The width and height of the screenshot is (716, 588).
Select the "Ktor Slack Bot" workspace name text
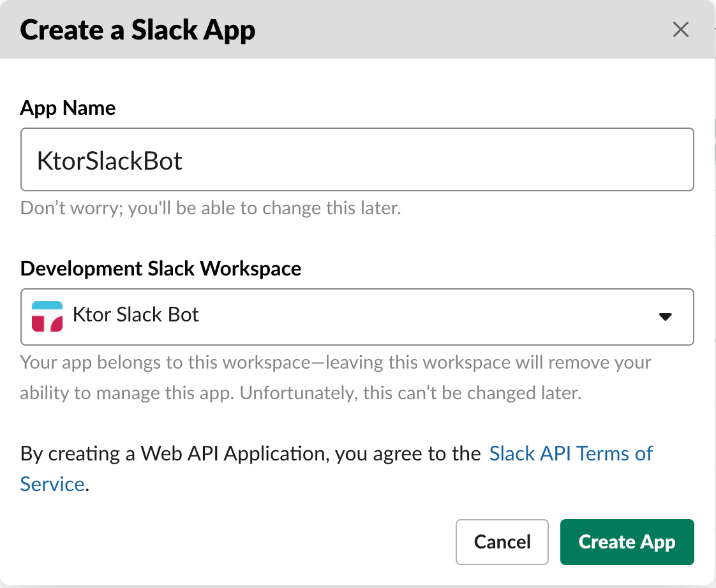tap(136, 315)
